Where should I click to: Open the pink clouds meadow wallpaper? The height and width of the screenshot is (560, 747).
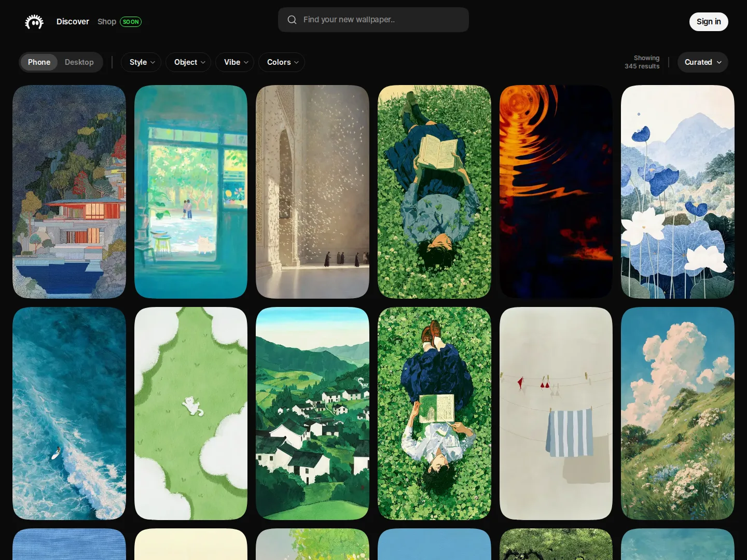677,413
